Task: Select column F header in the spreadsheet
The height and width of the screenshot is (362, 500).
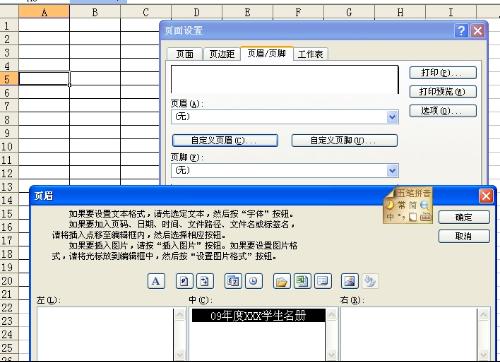Action: (x=298, y=12)
